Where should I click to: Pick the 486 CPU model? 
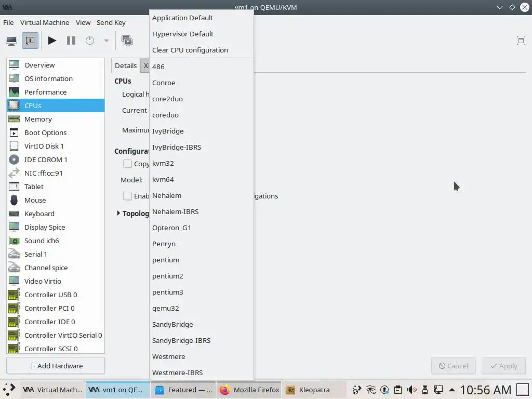click(x=202, y=67)
